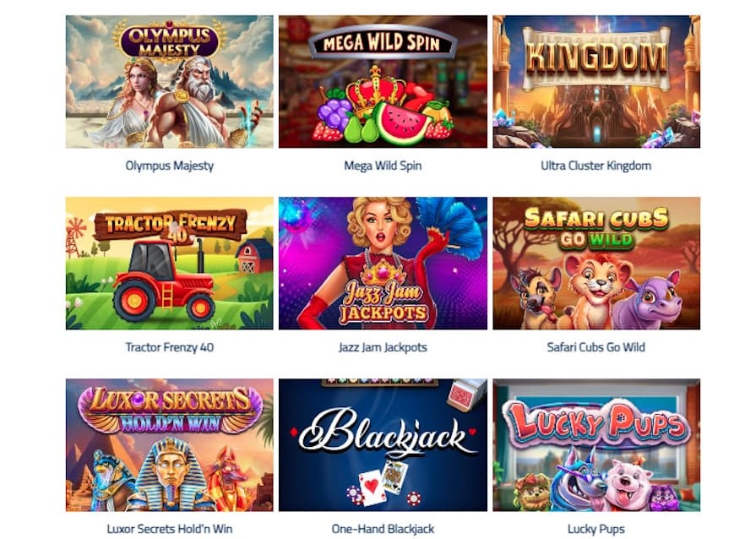The height and width of the screenshot is (539, 756).
Task: Click the Tractor Frenzy 40 title text
Action: tap(169, 347)
